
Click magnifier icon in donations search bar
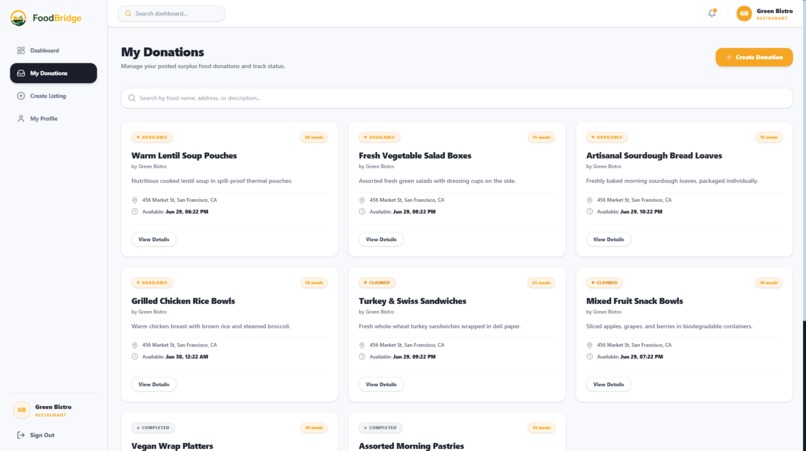[x=132, y=98]
